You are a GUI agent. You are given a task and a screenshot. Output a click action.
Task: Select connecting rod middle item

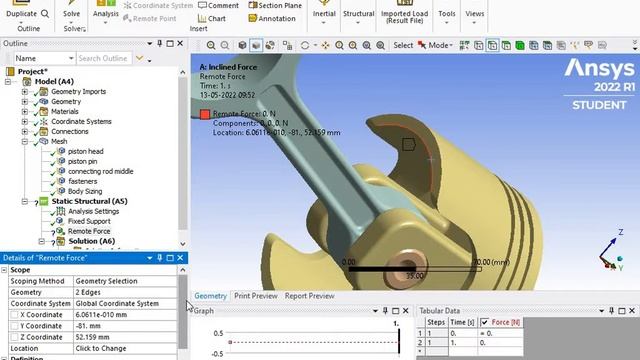tap(100, 171)
